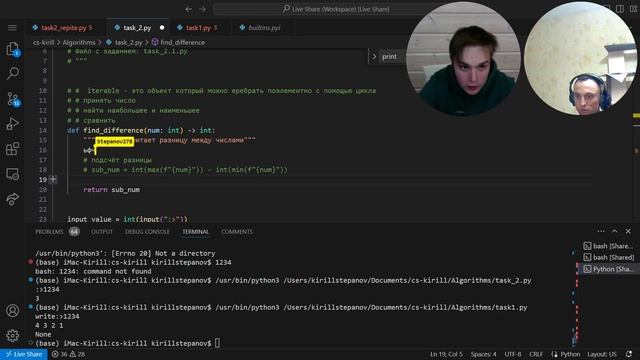Open the hamburger application menu
Screen dimensions: 640x360
pos(12,28)
